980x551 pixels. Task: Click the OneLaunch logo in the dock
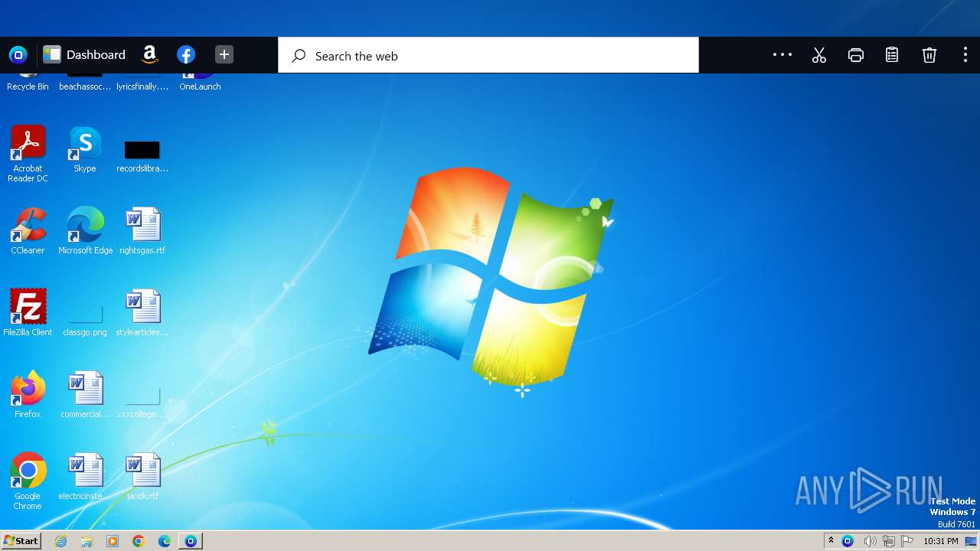click(18, 55)
